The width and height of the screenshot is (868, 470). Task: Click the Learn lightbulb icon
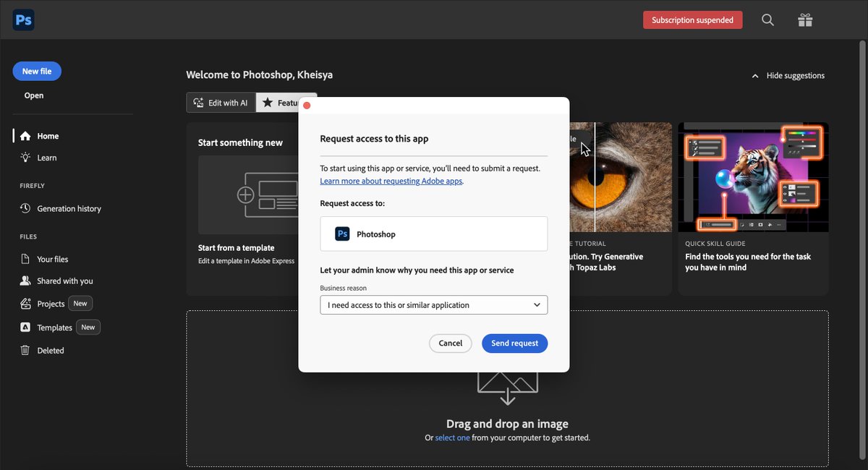click(x=25, y=158)
